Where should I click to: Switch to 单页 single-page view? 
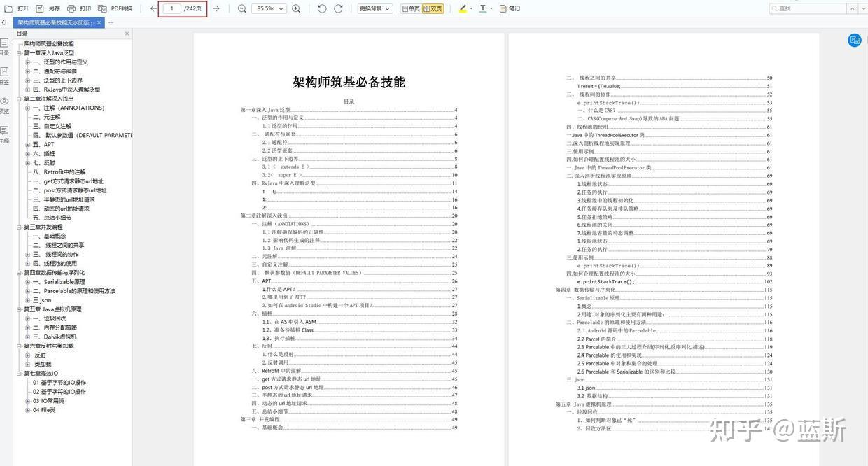tap(411, 8)
